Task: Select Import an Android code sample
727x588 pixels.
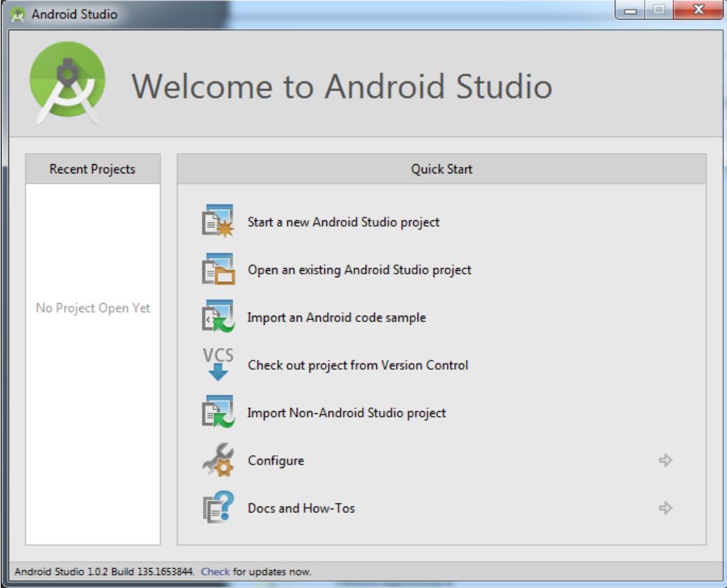Action: click(x=337, y=318)
